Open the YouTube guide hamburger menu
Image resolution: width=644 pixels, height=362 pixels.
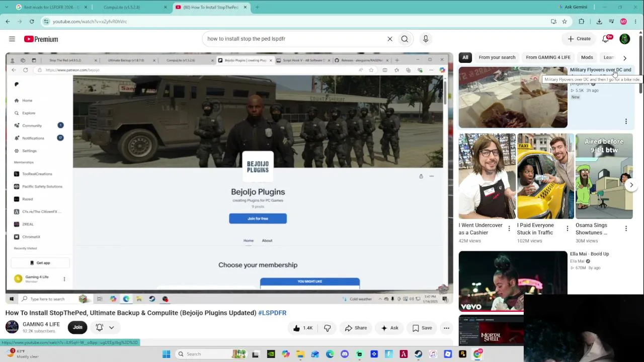coord(12,39)
